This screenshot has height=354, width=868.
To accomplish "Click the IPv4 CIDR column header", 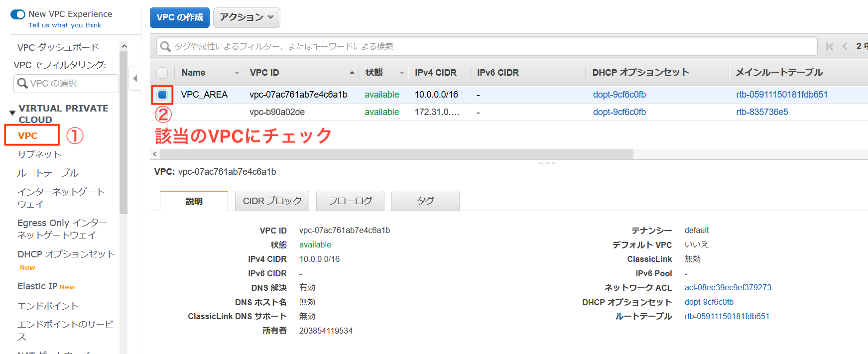I will click(x=436, y=73).
